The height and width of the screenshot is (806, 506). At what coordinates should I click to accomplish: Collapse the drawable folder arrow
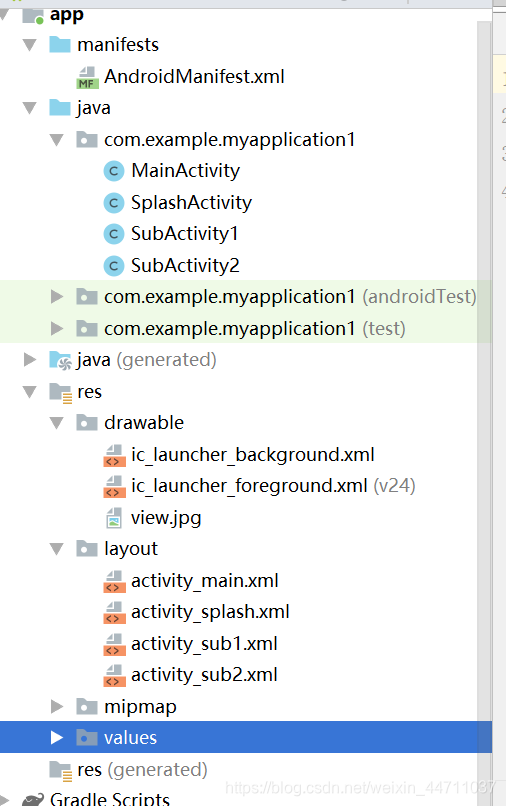click(57, 424)
